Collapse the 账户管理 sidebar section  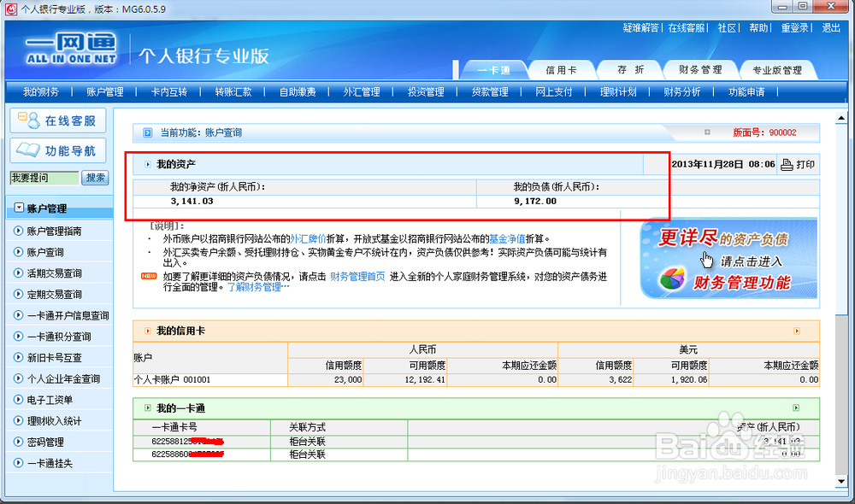tap(19, 208)
